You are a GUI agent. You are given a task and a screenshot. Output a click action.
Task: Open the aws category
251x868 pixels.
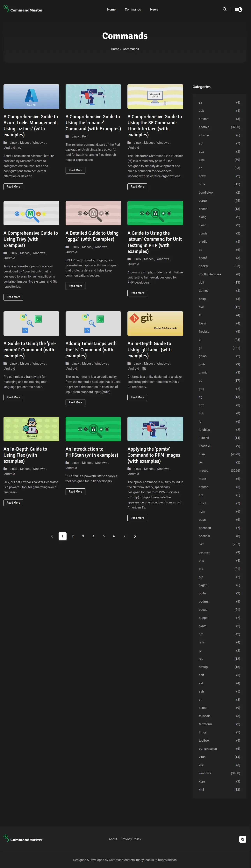coord(219,160)
